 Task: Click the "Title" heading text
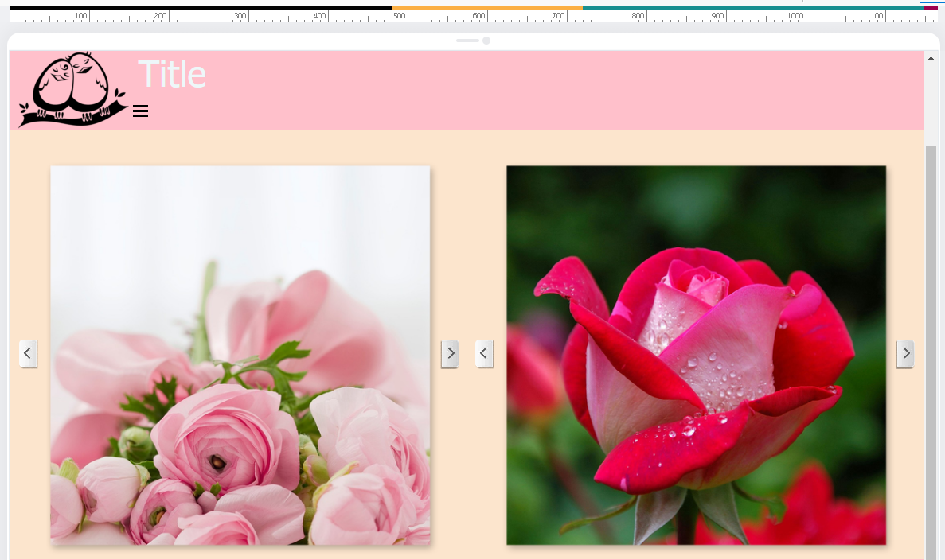coord(172,75)
